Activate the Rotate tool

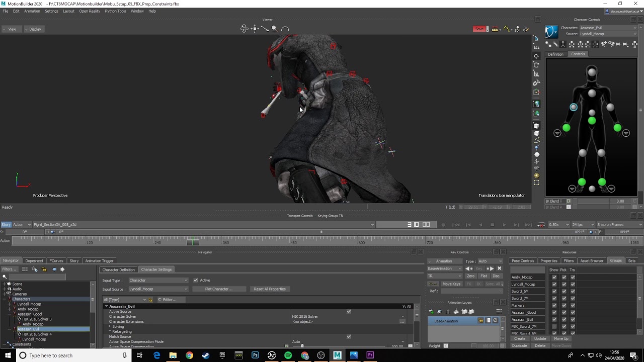coord(536,65)
